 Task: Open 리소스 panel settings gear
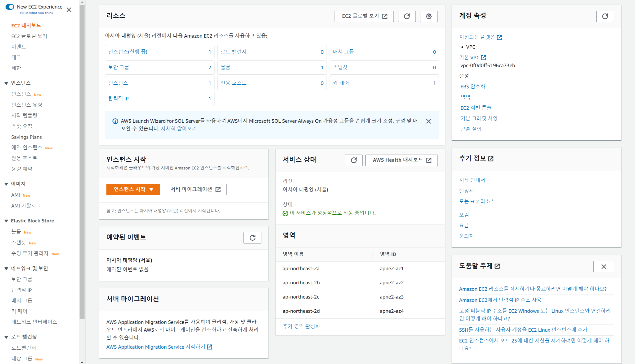click(429, 16)
